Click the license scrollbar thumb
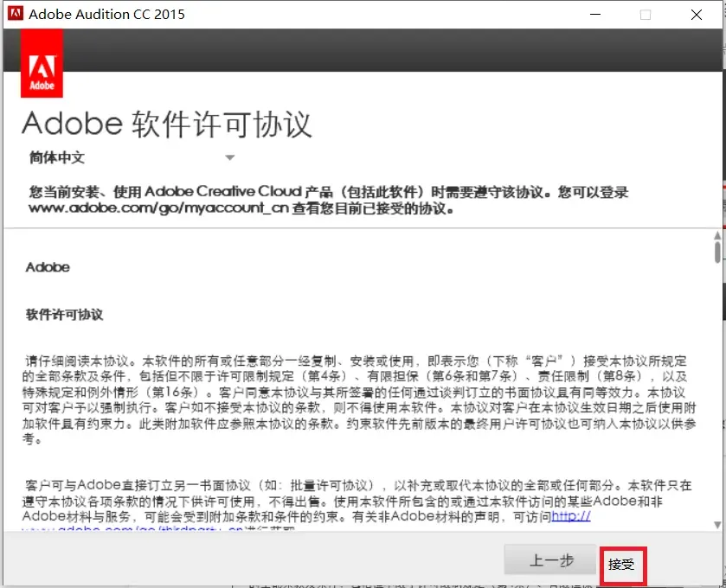Viewport: 726px width, 588px height. [x=717, y=252]
